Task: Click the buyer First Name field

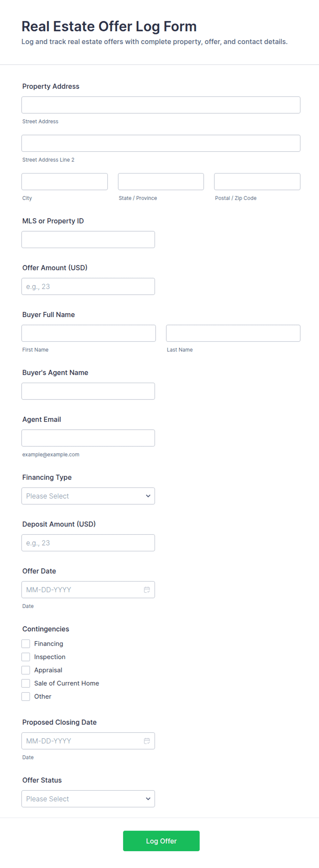Action: 88,333
